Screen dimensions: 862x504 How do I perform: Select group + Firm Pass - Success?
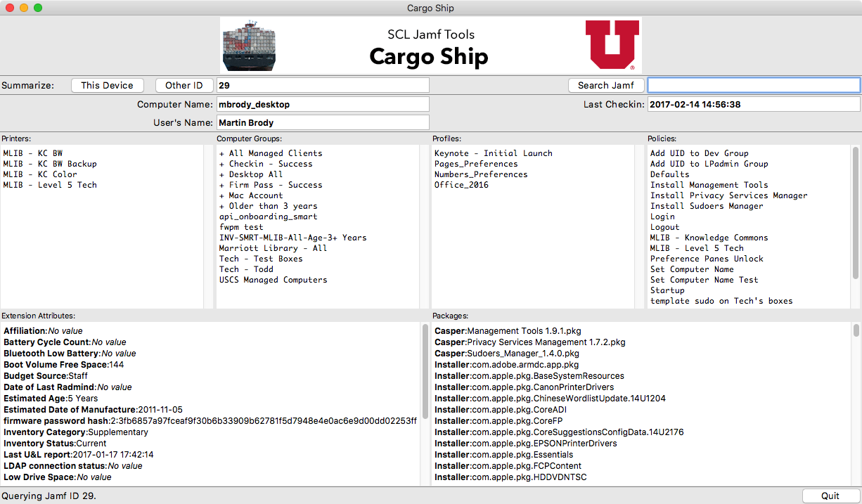coord(271,185)
